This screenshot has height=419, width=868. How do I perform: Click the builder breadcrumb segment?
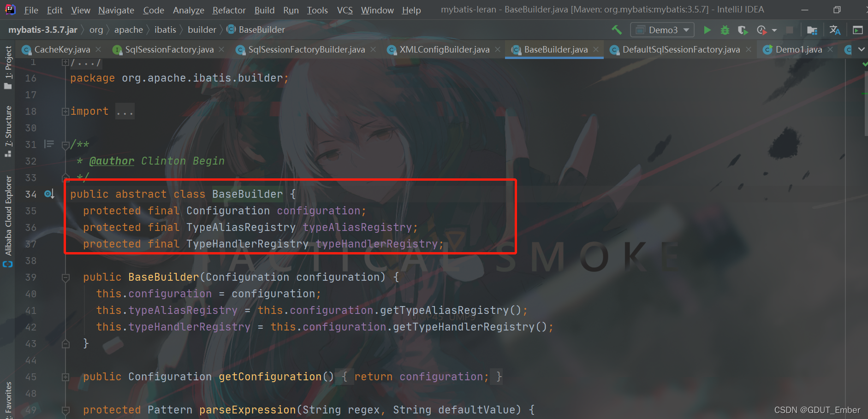coord(202,30)
